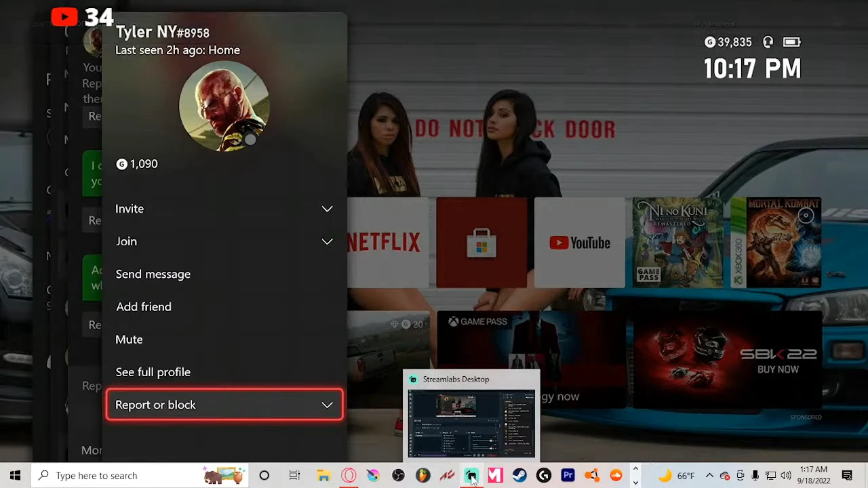Choose Add friend from the profile menu

pos(144,307)
